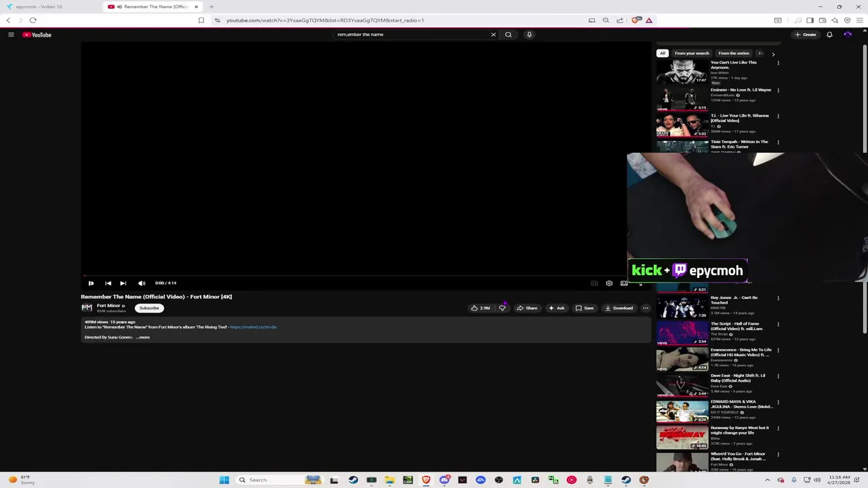Viewport: 868px width, 488px height.
Task: Share the video
Action: tap(527, 308)
